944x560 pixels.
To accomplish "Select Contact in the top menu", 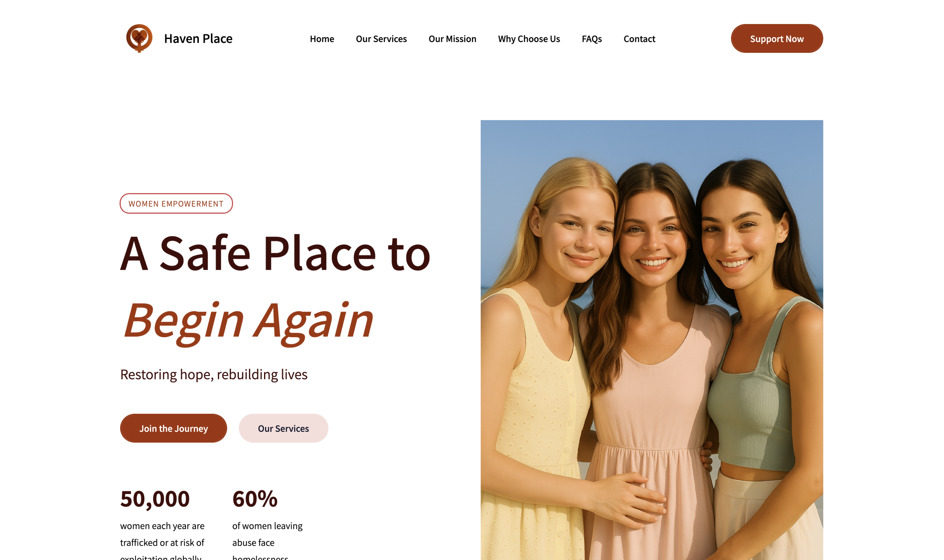I will pos(639,39).
